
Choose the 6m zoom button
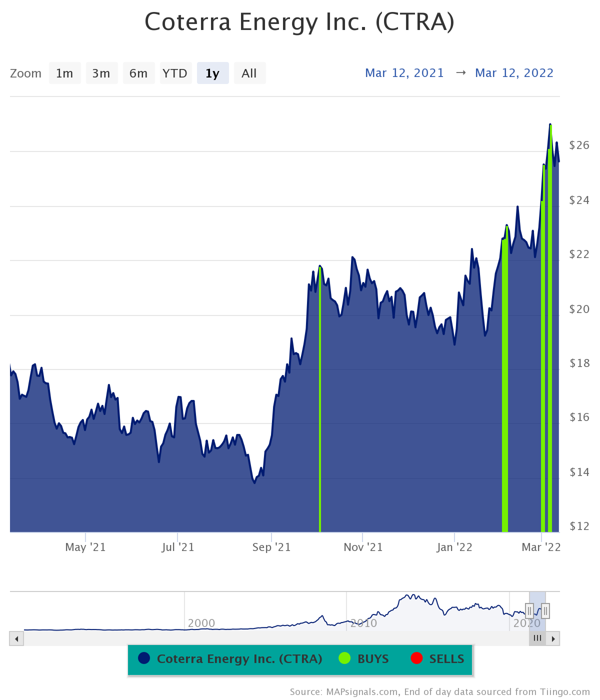(x=138, y=73)
